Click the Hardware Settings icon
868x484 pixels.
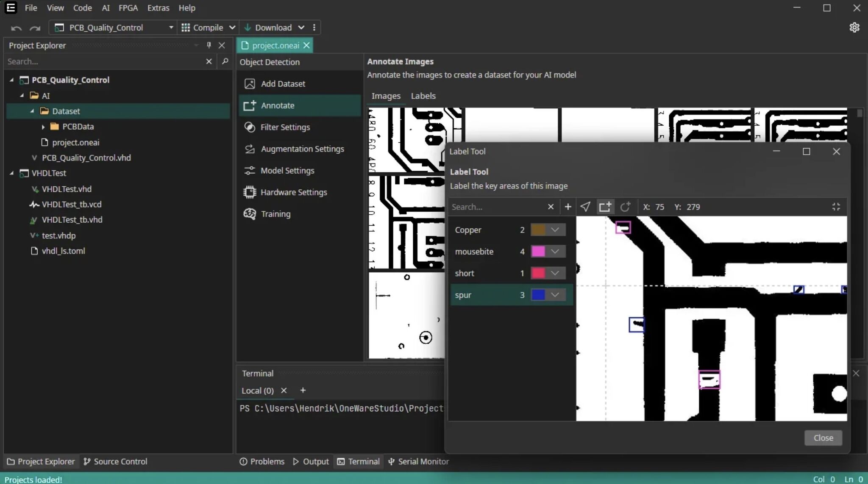(249, 192)
